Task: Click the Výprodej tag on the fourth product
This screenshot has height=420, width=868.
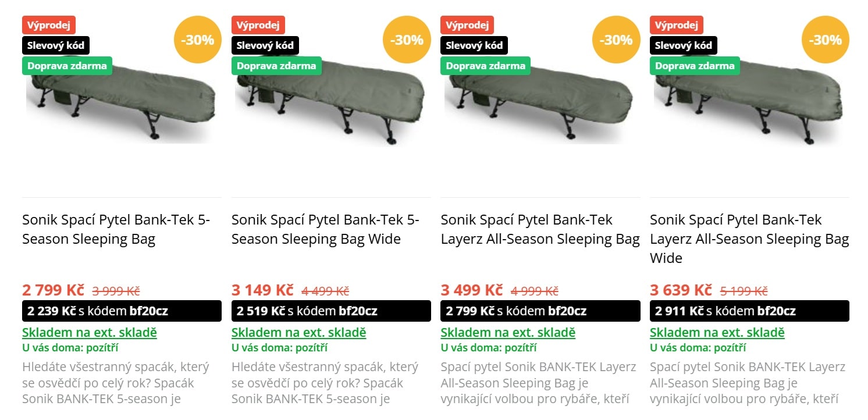Action: (676, 25)
